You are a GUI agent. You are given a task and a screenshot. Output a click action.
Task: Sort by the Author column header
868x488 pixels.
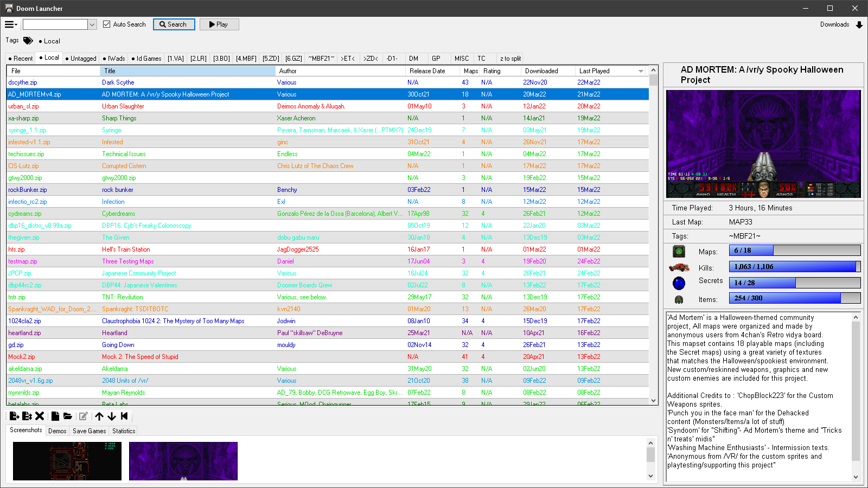[x=340, y=71]
